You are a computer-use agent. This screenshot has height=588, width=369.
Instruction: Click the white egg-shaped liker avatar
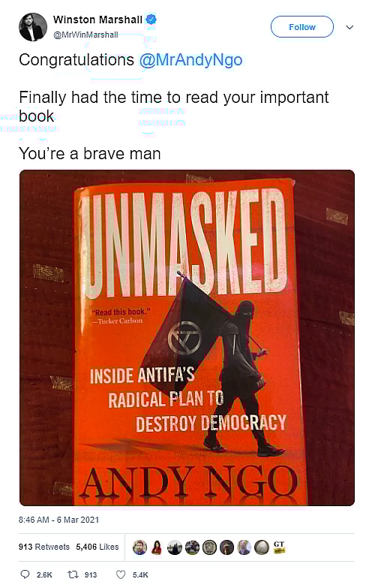pyautogui.click(x=262, y=547)
